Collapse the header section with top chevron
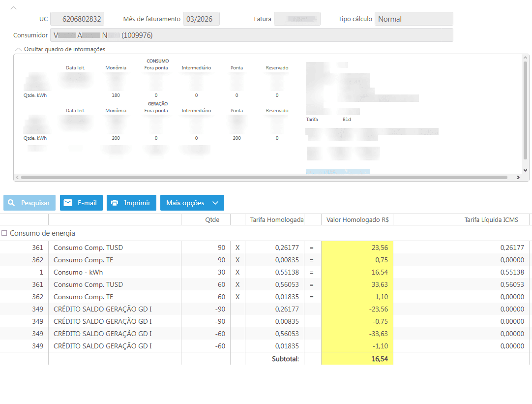 click(x=14, y=8)
